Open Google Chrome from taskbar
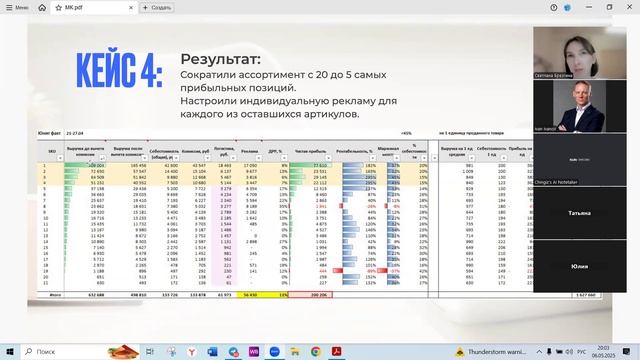 coord(316,351)
